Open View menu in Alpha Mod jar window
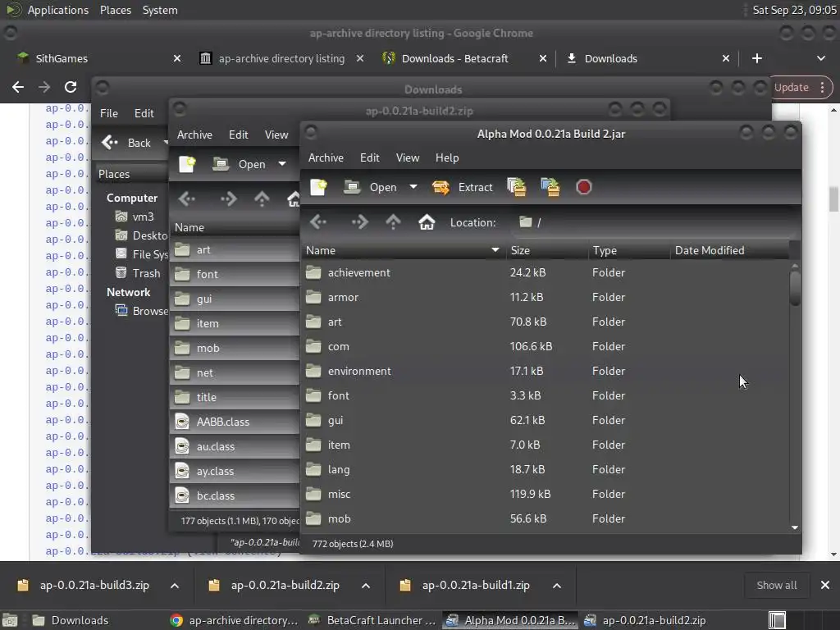The width and height of the screenshot is (840, 630). pos(407,157)
